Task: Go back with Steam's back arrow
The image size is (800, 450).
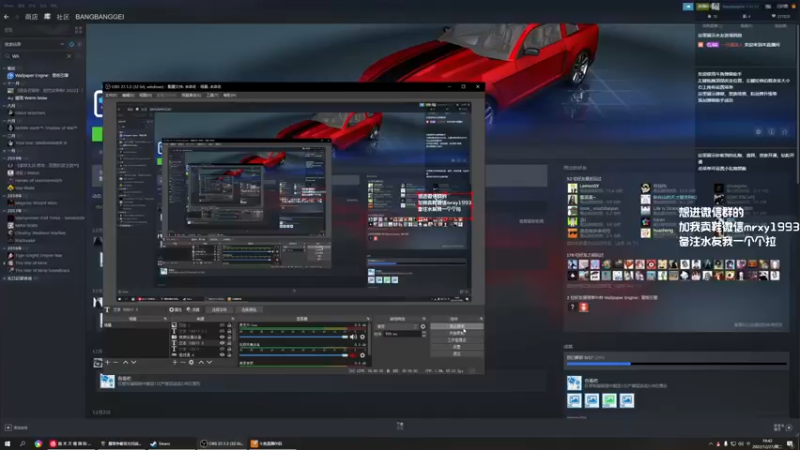Action: pyautogui.click(x=6, y=17)
